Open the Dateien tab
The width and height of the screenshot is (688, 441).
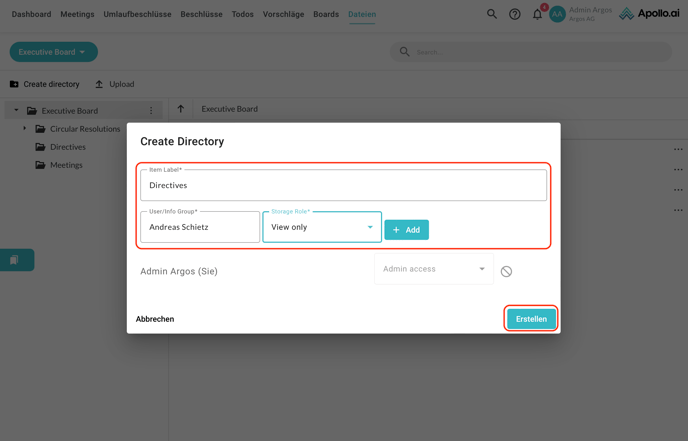(x=362, y=14)
